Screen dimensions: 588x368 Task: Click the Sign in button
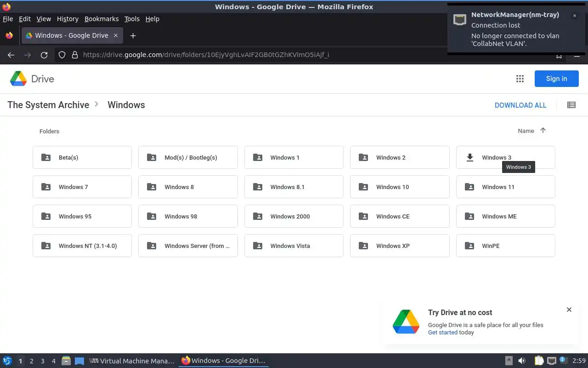pyautogui.click(x=556, y=79)
